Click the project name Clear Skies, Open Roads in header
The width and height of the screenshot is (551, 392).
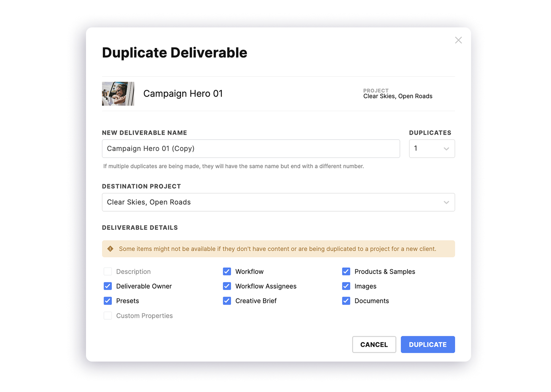pos(398,96)
